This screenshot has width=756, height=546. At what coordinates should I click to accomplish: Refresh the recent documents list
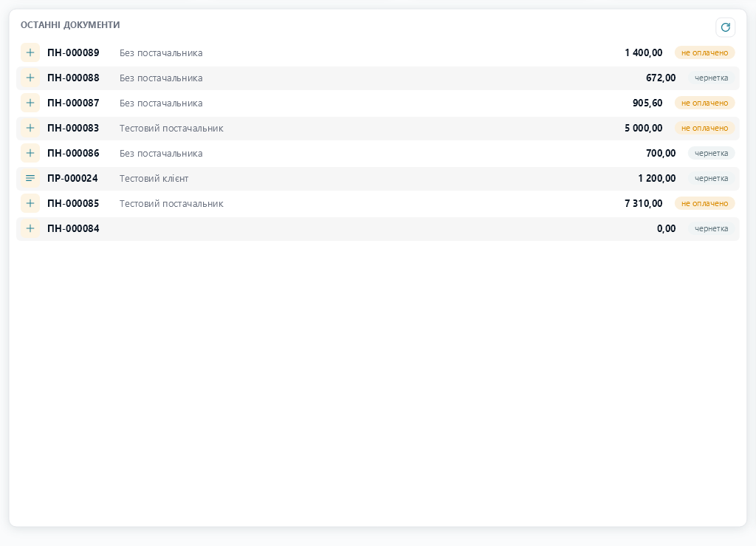point(725,27)
